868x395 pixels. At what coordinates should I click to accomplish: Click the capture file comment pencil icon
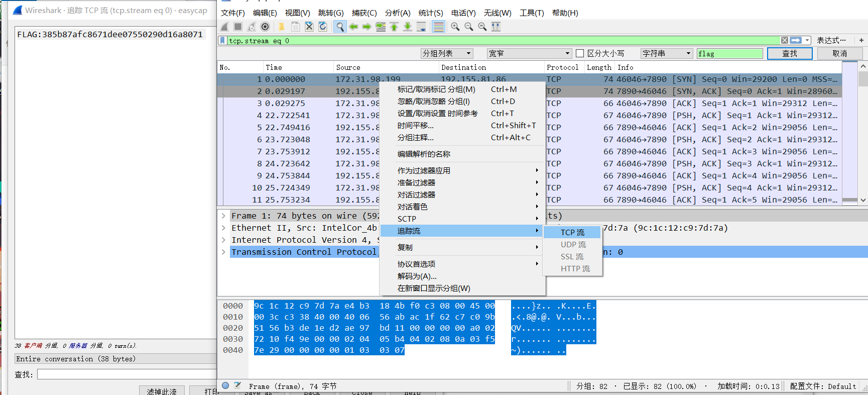tap(237, 385)
